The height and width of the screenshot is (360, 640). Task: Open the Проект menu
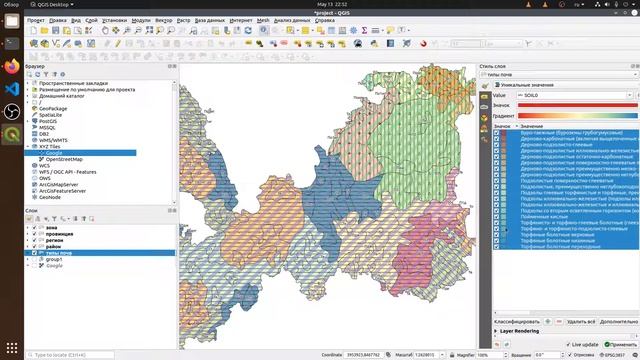36,20
